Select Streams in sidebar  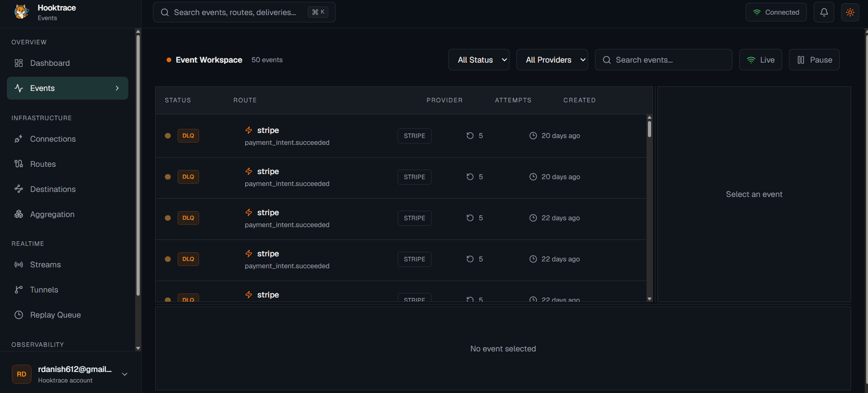click(x=68, y=265)
